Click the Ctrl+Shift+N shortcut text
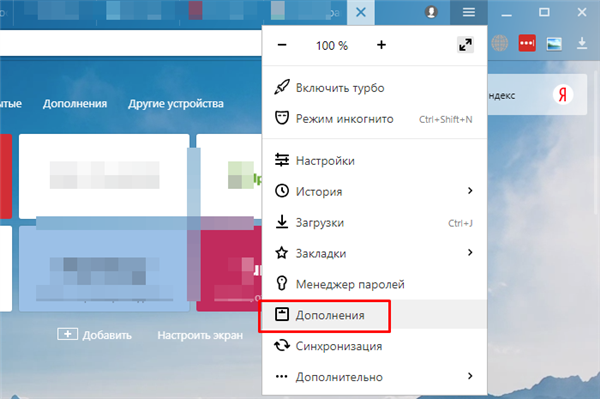Screen dimensions: 600x399 pos(445,119)
